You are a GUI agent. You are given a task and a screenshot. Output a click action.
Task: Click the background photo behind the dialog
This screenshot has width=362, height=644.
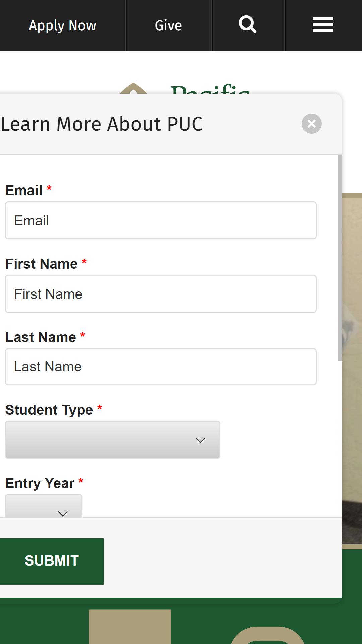pos(352,369)
